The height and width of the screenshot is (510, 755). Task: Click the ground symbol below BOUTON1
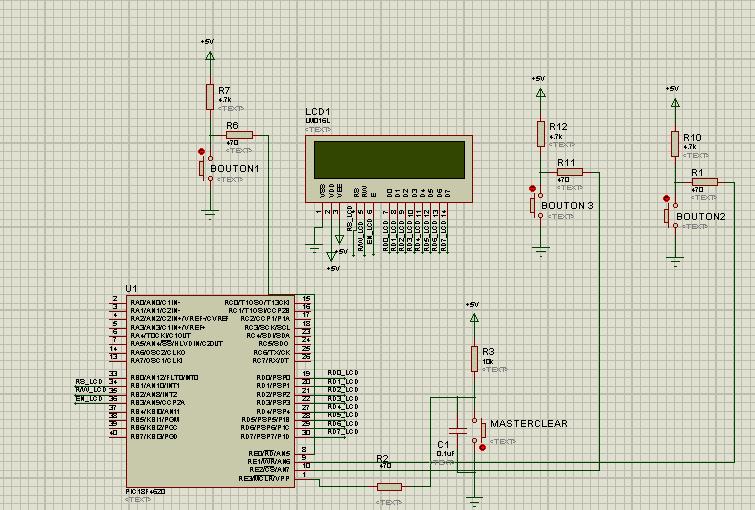(x=210, y=214)
